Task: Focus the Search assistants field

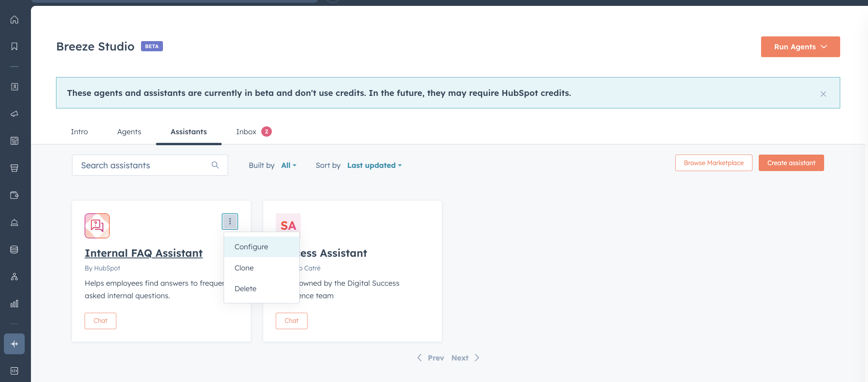Action: [150, 165]
